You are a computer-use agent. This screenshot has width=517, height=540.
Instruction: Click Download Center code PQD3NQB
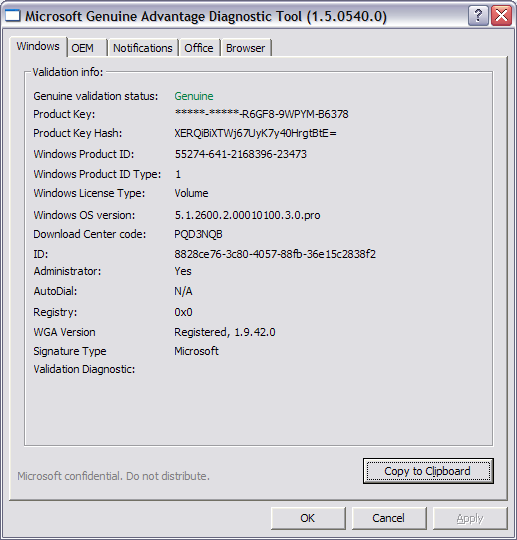click(198, 234)
